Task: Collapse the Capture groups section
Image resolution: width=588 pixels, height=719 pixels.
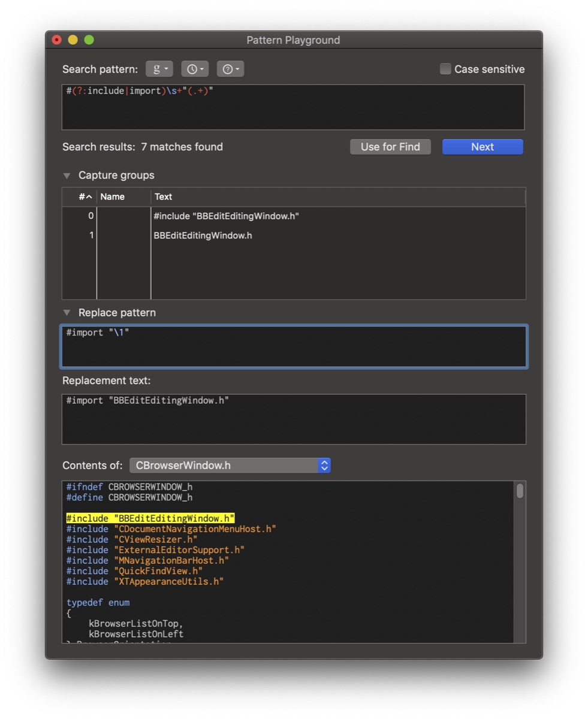Action: point(67,176)
